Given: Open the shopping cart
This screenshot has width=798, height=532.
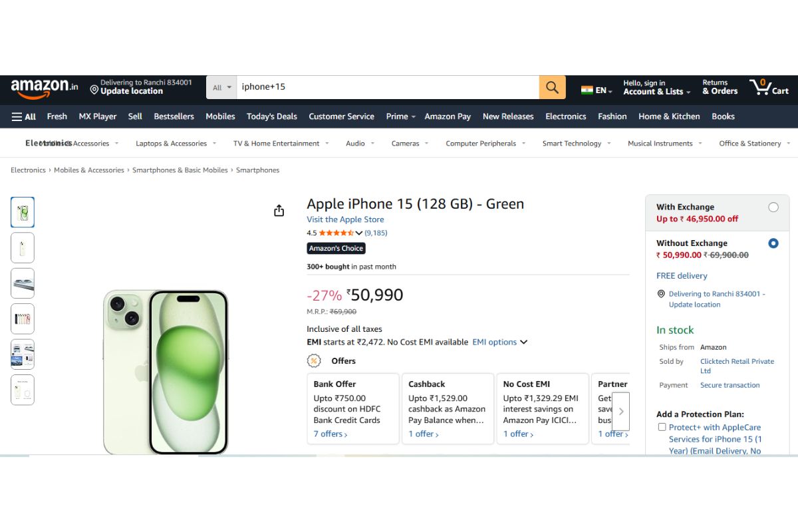Looking at the screenshot, I should (769, 87).
